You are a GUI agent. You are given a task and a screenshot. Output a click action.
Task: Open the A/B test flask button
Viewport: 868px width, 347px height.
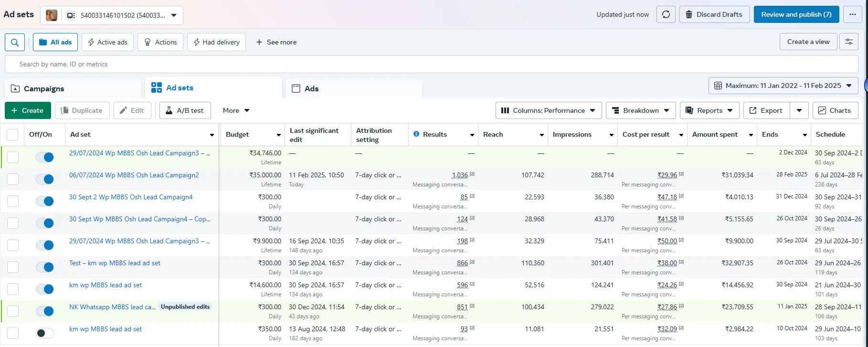point(185,110)
